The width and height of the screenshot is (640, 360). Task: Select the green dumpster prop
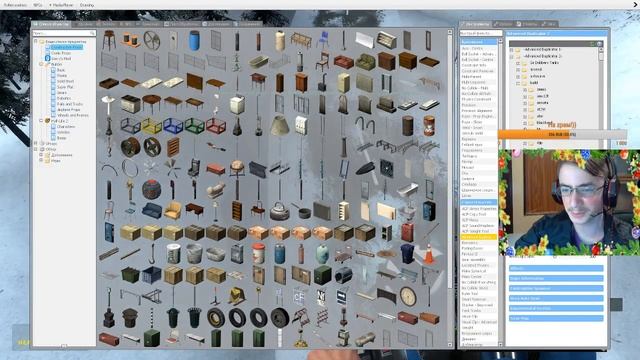[x=131, y=275]
